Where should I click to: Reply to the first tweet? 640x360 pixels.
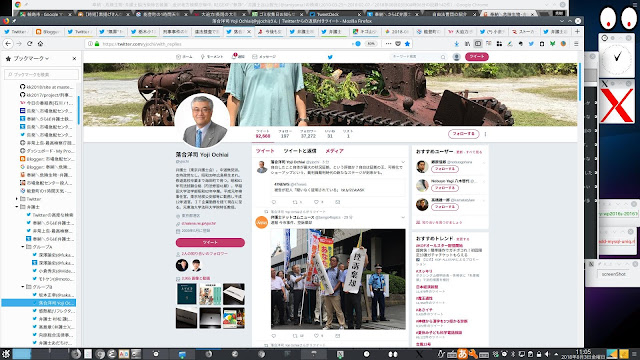pos(274,202)
